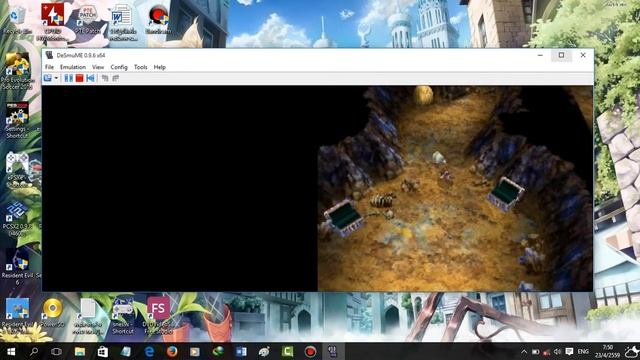Open the Emulation menu
The height and width of the screenshot is (360, 640).
[x=73, y=67]
